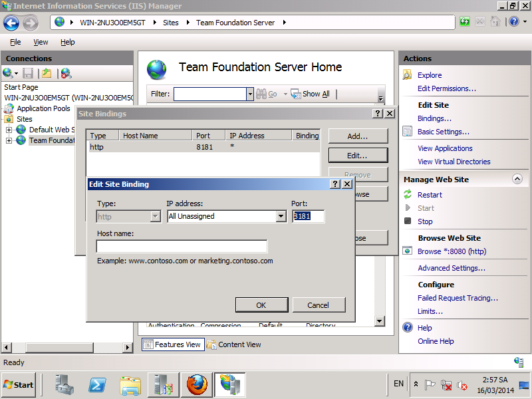Launch PowerShell from the taskbar
The image size is (532, 399).
(x=97, y=385)
